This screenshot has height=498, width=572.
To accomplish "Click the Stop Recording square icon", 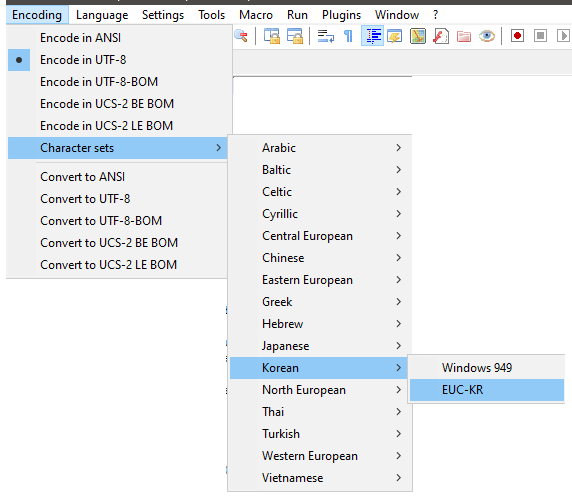I will [x=540, y=36].
